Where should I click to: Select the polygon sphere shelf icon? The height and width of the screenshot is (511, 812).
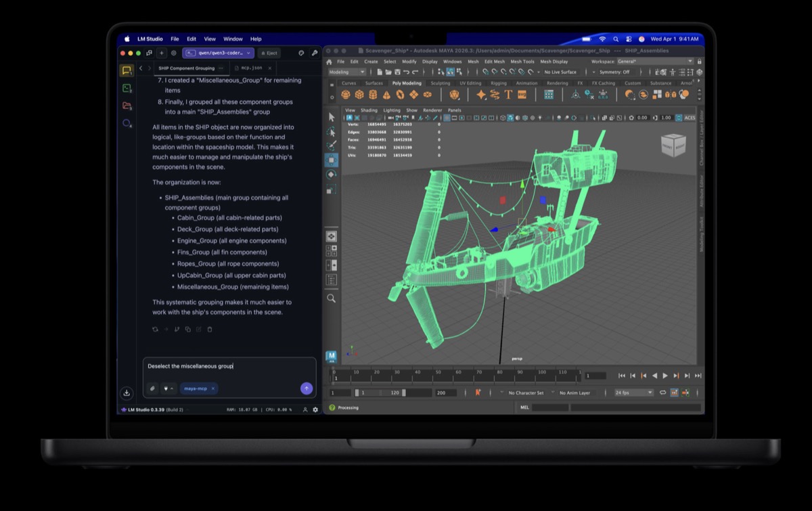(346, 95)
